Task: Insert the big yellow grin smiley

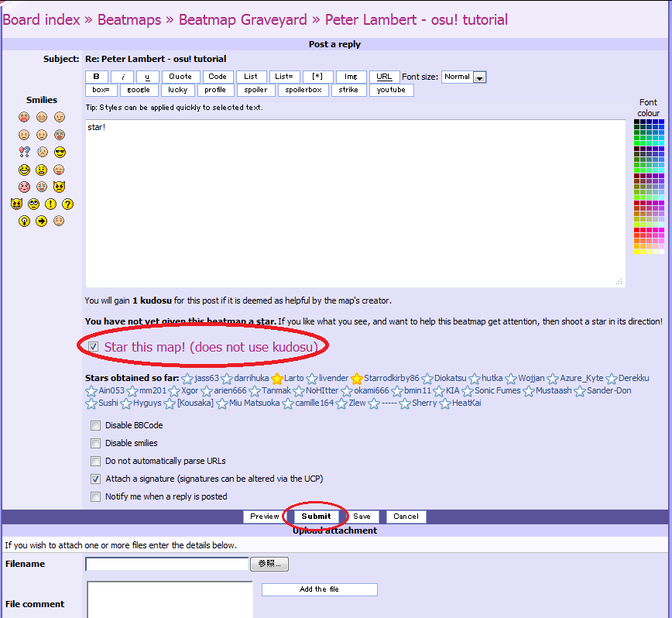Action: point(24,170)
